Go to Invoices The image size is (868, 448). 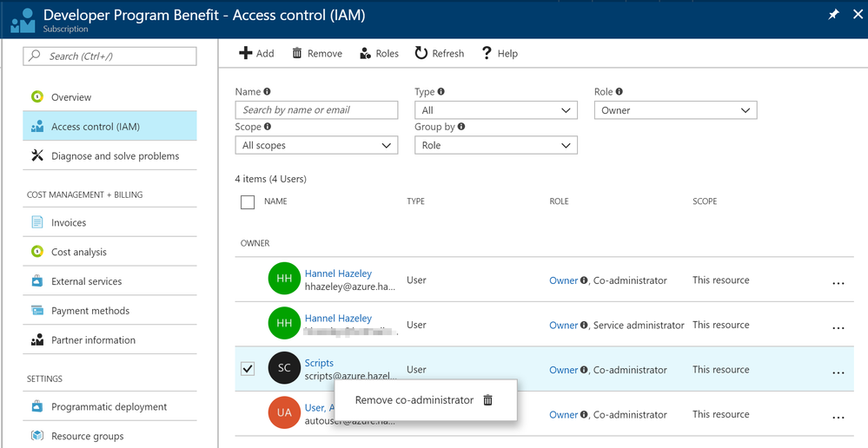tap(109, 222)
